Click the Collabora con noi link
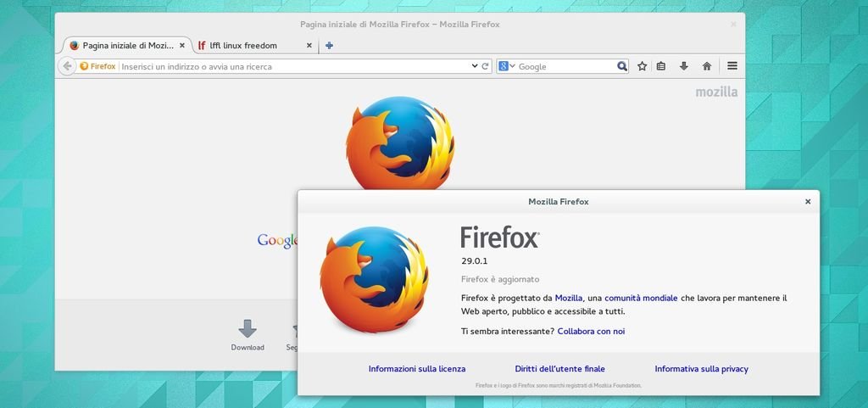This screenshot has height=408, width=868. pyautogui.click(x=591, y=331)
